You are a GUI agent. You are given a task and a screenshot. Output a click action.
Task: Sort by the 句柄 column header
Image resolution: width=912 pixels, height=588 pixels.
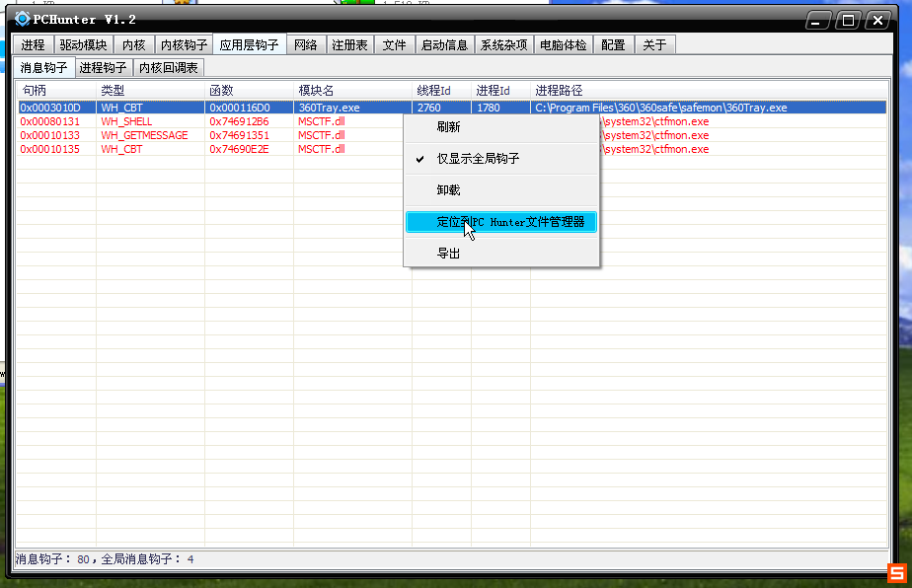56,90
